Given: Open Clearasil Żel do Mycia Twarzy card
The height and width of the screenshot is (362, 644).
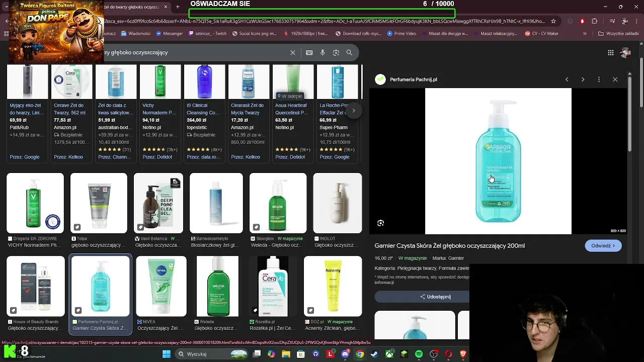Looking at the screenshot, I should click(249, 113).
